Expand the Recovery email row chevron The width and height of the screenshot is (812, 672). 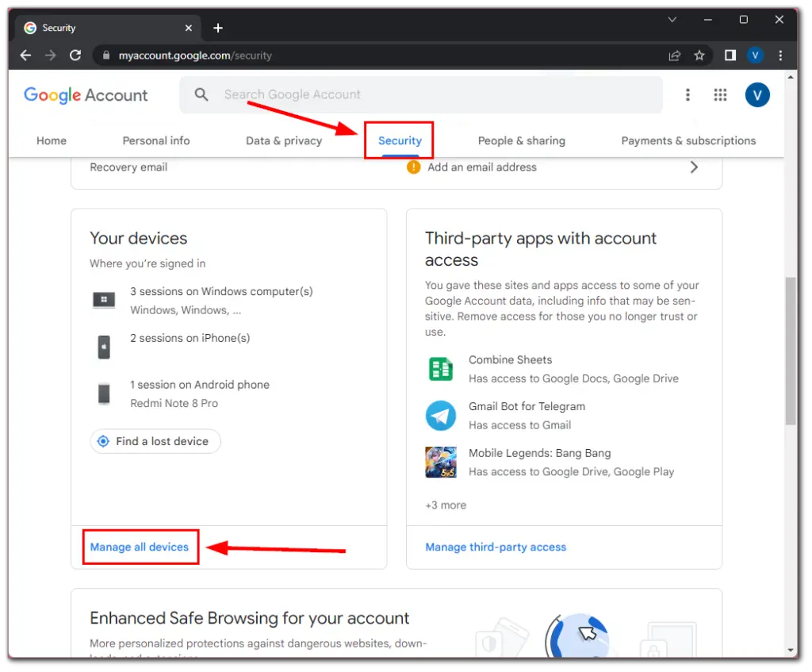694,167
